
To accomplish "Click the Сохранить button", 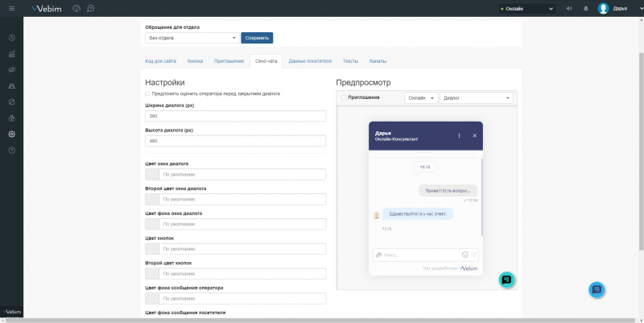I will coord(257,38).
